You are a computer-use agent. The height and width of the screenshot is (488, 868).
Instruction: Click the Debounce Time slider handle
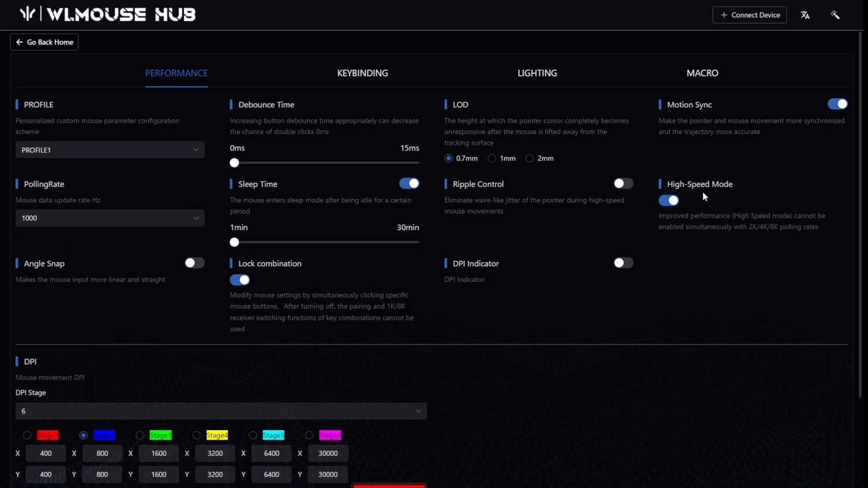[234, 162]
